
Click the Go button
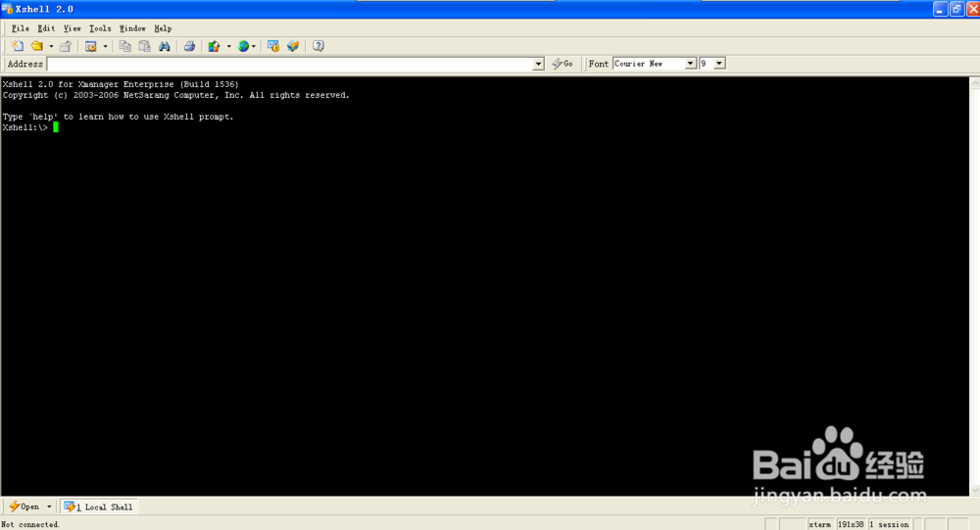click(563, 64)
